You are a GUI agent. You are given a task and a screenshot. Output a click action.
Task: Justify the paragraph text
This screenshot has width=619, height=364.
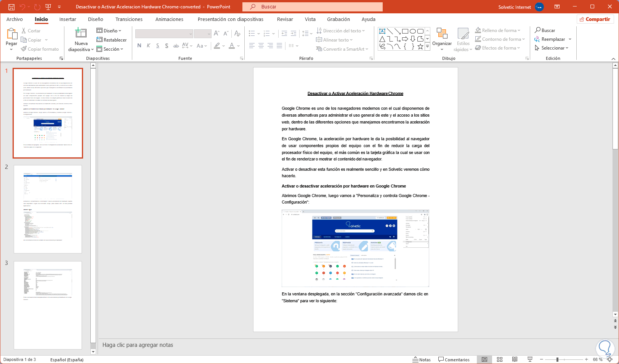[x=279, y=46]
